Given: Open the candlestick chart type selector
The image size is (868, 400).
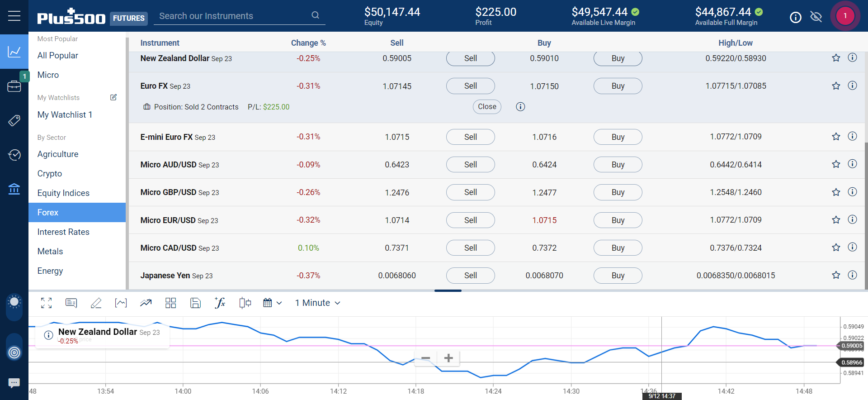Looking at the screenshot, I should click(x=245, y=303).
